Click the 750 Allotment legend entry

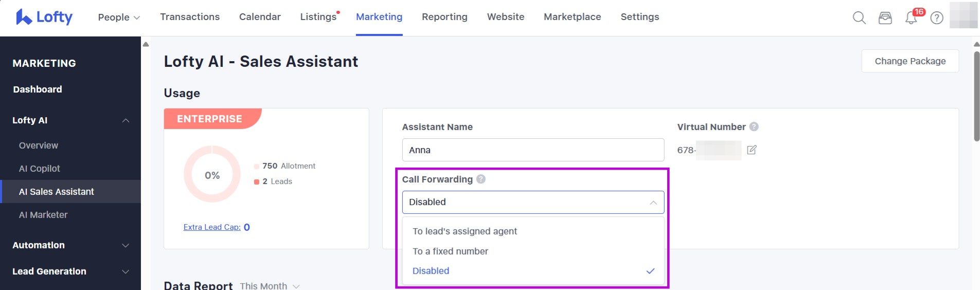284,166
